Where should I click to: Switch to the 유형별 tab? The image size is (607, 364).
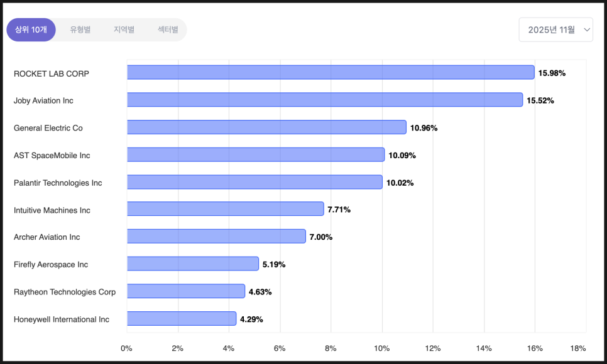tap(80, 29)
